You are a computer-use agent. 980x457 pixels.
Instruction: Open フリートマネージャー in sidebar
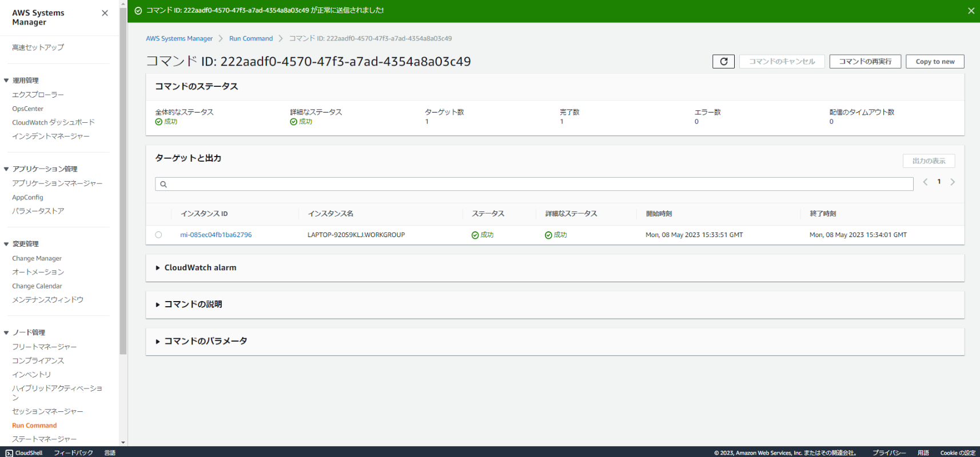(44, 347)
